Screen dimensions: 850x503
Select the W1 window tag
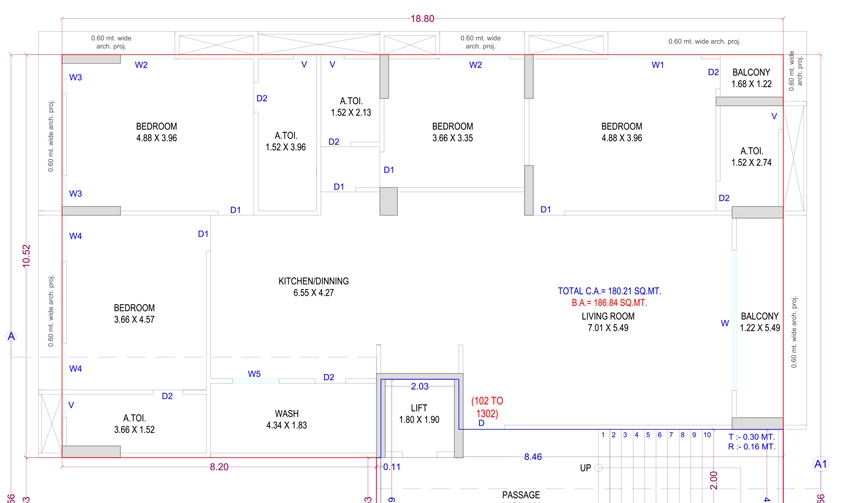point(658,65)
